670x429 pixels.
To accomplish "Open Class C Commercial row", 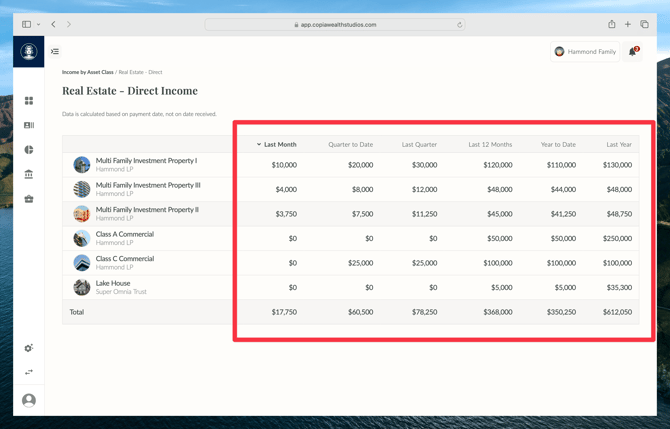I will (350, 263).
